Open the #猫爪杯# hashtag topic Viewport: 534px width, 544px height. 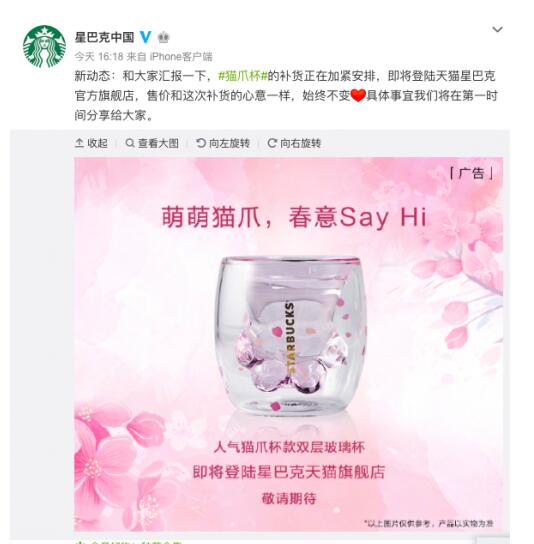tap(243, 76)
